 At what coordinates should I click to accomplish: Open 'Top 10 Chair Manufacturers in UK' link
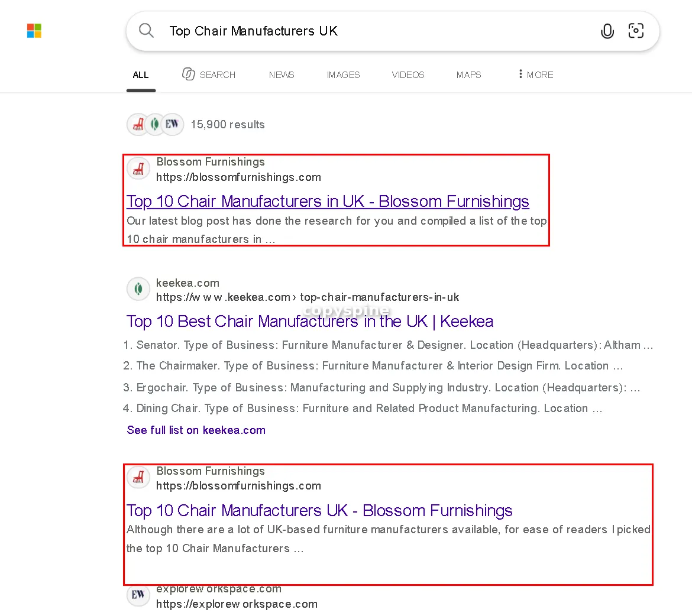tap(328, 201)
